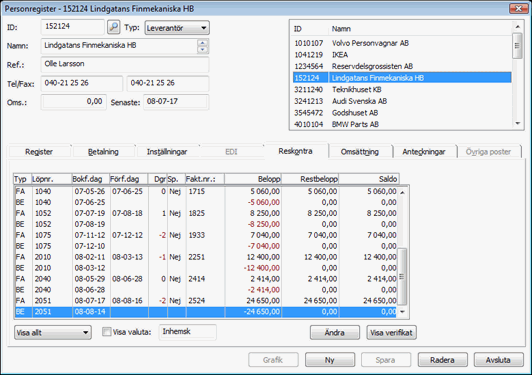This screenshot has width=532, height=375.
Task: Select FA row 2040 with invoice 2414
Action: click(x=206, y=279)
